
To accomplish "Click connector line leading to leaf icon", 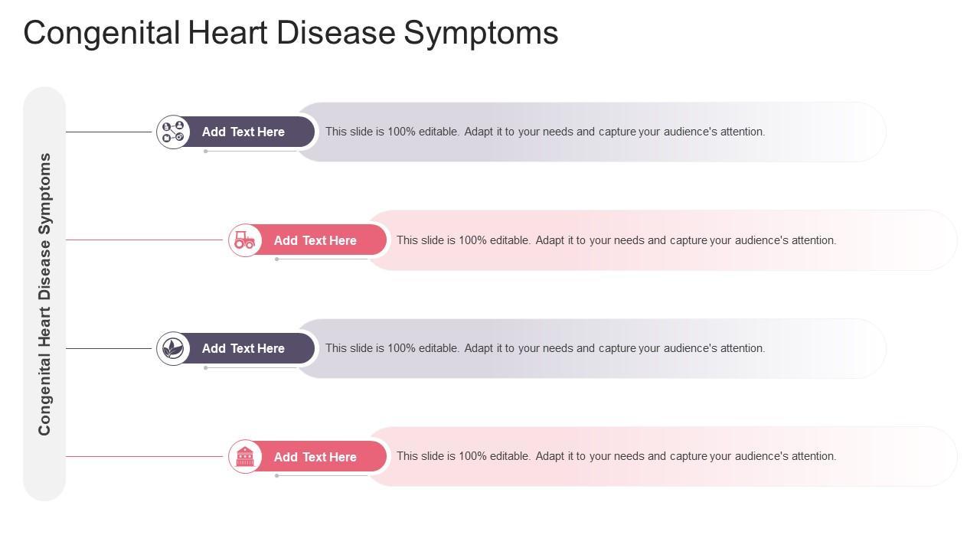I will point(109,348).
